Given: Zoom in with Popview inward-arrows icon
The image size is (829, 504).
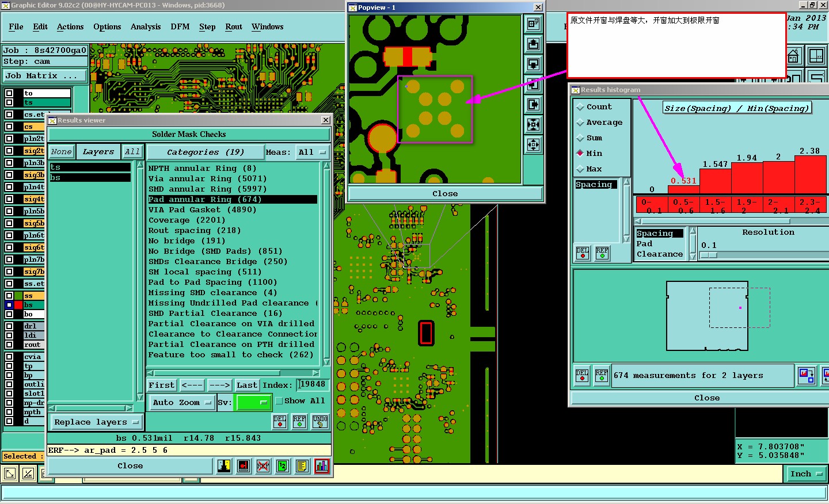Looking at the screenshot, I should [534, 125].
